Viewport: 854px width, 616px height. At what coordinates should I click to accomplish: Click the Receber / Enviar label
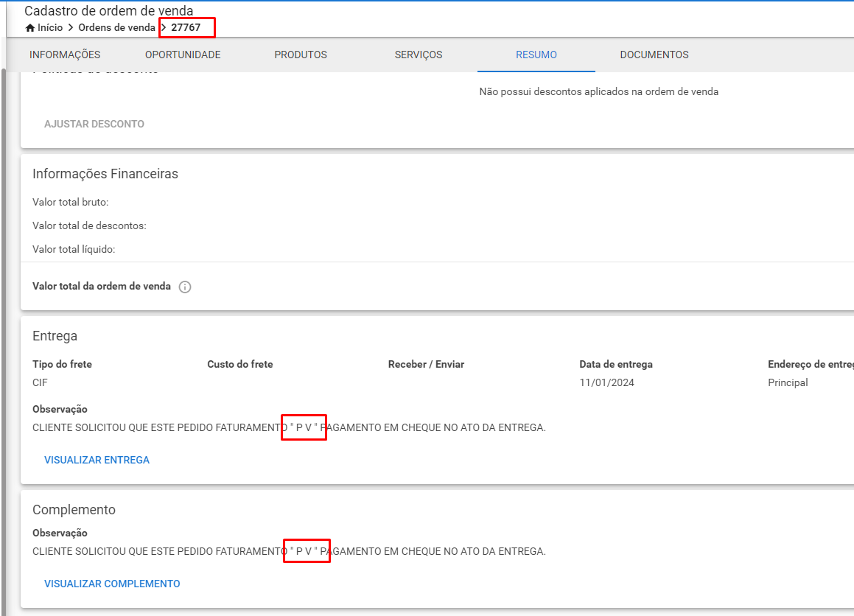tap(426, 364)
